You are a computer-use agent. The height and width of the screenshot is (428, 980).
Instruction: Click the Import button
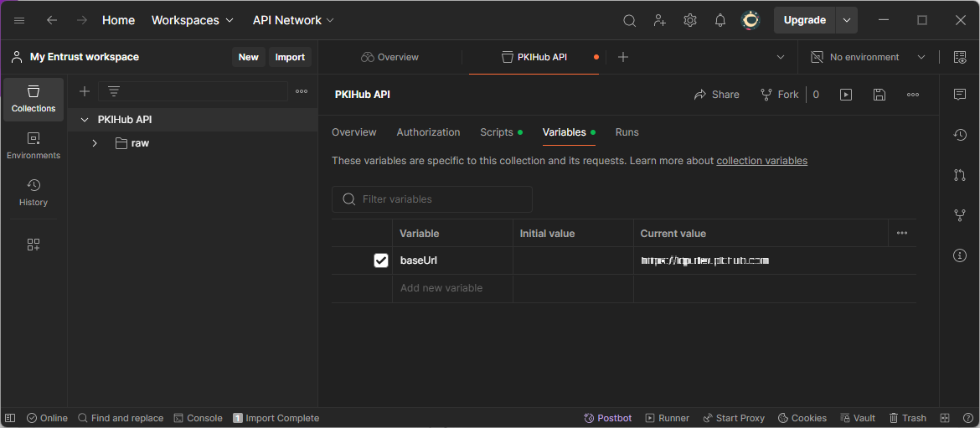(290, 57)
